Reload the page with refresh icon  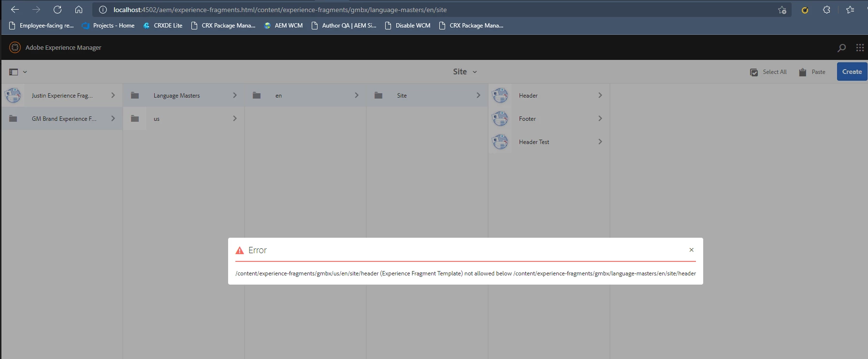[58, 10]
